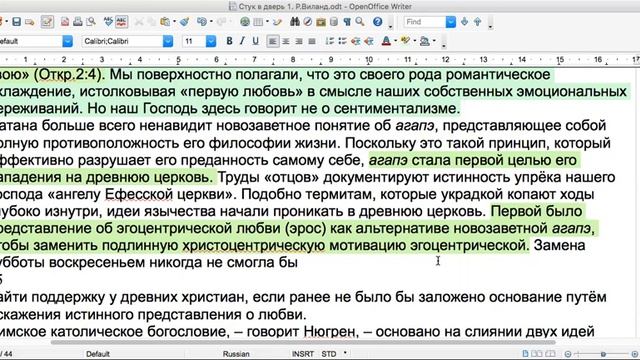The width and height of the screenshot is (640, 360).
Task: Click the Find Next down arrow
Action: pos(464,22)
